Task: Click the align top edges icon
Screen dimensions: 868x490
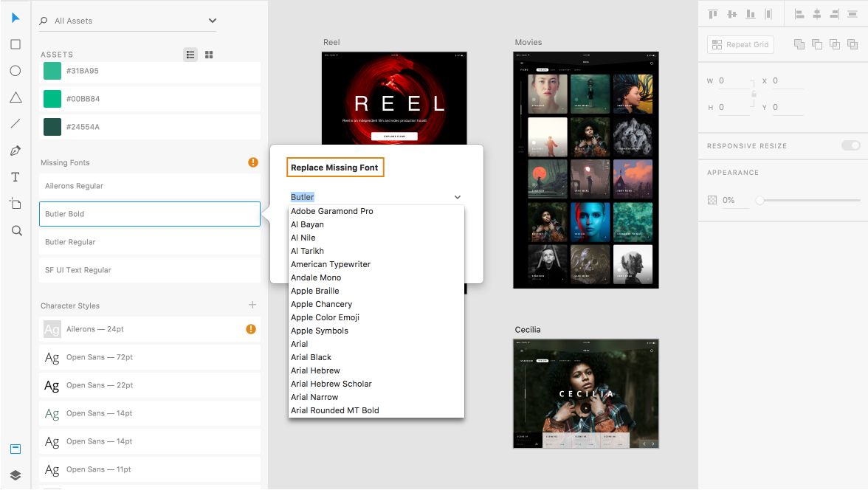Action: (713, 15)
